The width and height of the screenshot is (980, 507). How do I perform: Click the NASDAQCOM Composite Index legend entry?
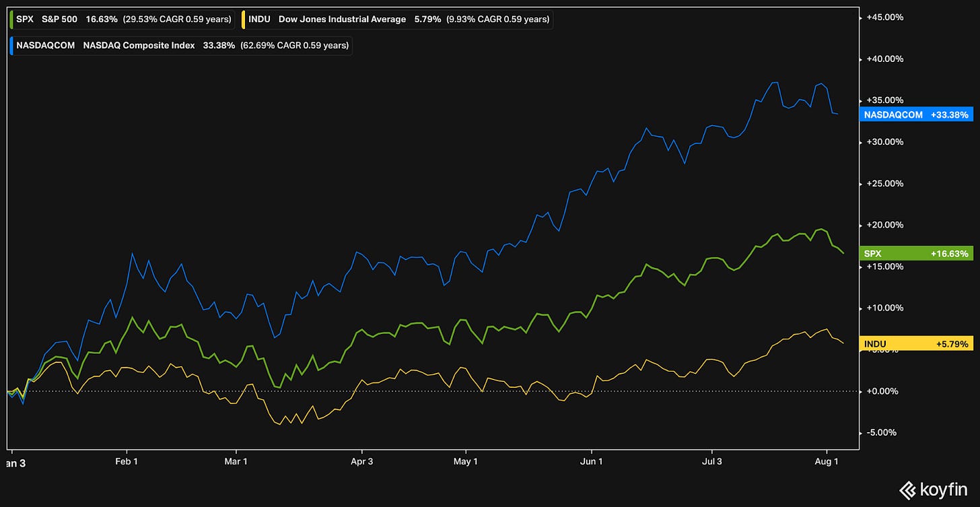tap(181, 46)
